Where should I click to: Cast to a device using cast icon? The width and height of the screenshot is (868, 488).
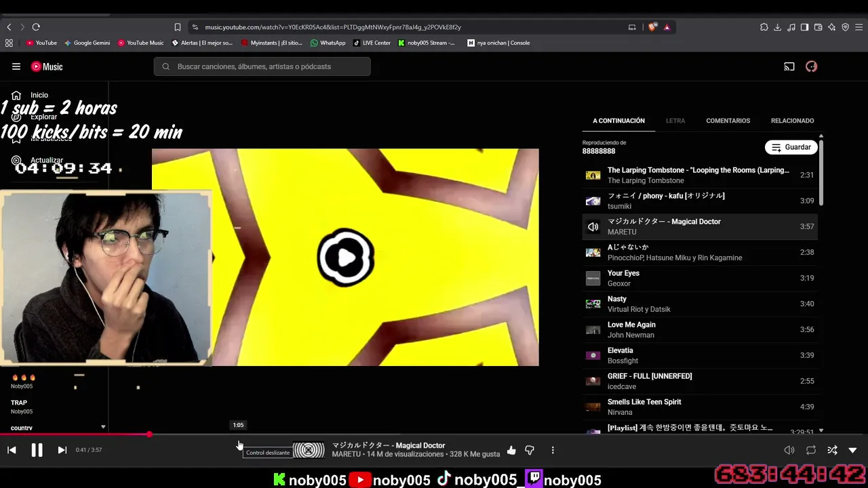(789, 66)
